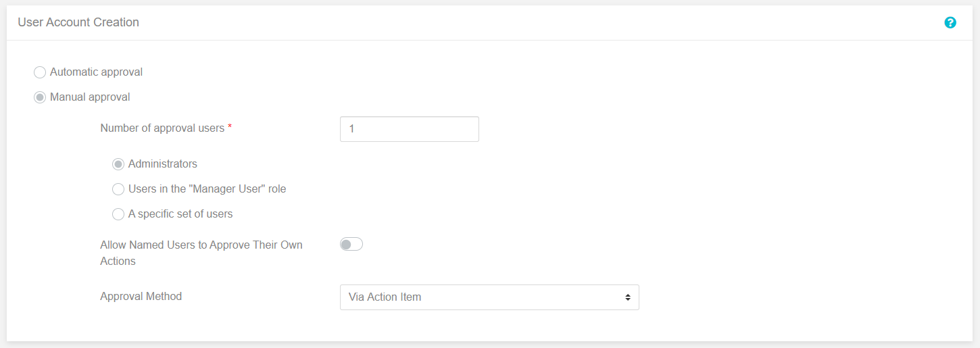This screenshot has width=980, height=348.
Task: Click the Number of approval users label
Action: pyautogui.click(x=162, y=128)
